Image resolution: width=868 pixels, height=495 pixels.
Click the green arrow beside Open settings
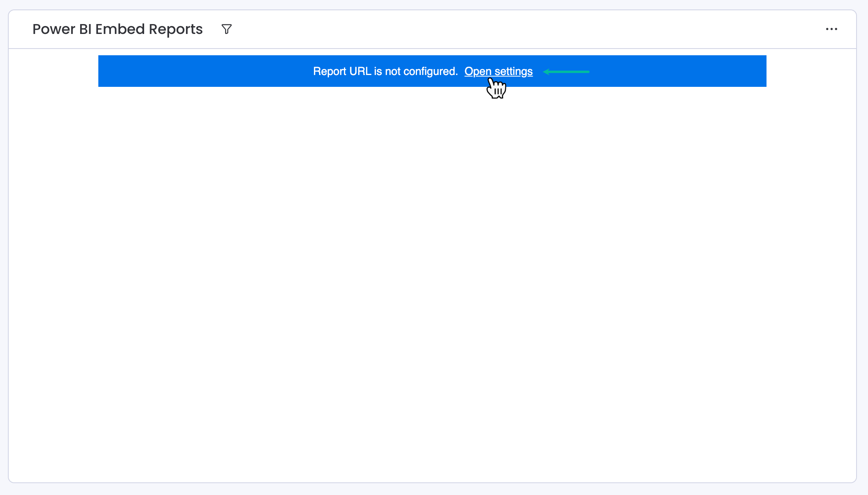click(566, 72)
